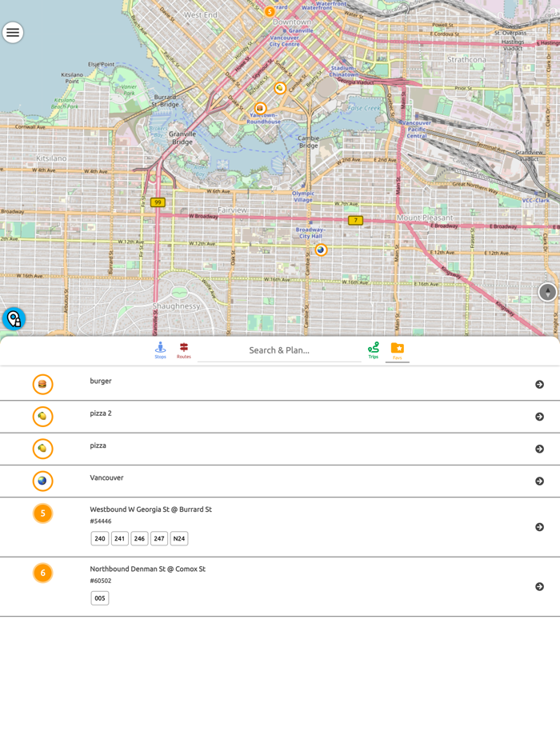Open arrow for burger favourite
Image resolution: width=560 pixels, height=747 pixels.
click(539, 385)
